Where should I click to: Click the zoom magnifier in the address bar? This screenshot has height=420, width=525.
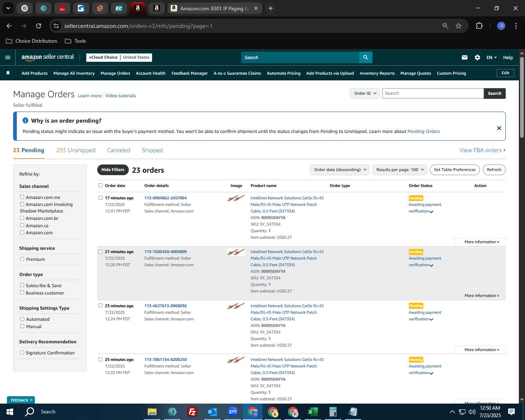445,26
